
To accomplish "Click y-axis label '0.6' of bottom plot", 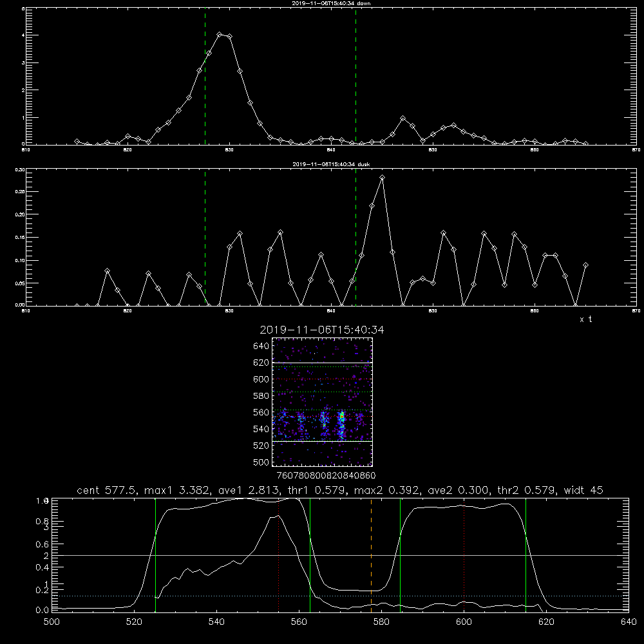I will [43, 544].
